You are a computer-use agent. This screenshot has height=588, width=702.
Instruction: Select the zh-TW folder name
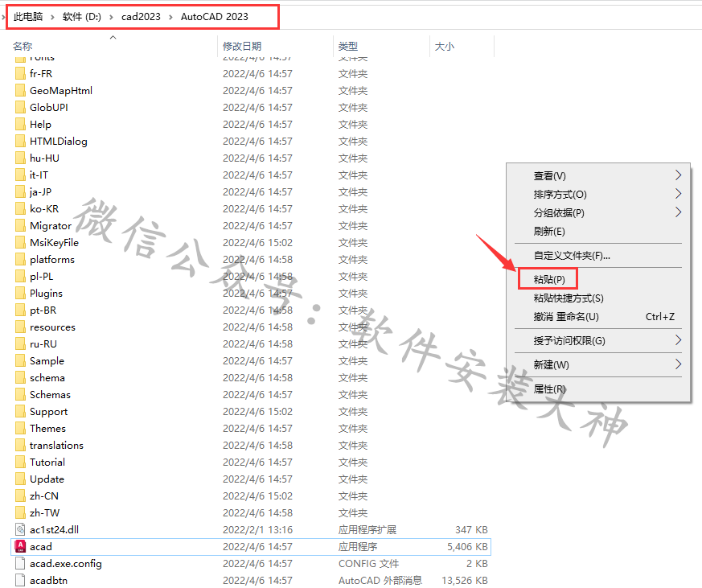(45, 512)
